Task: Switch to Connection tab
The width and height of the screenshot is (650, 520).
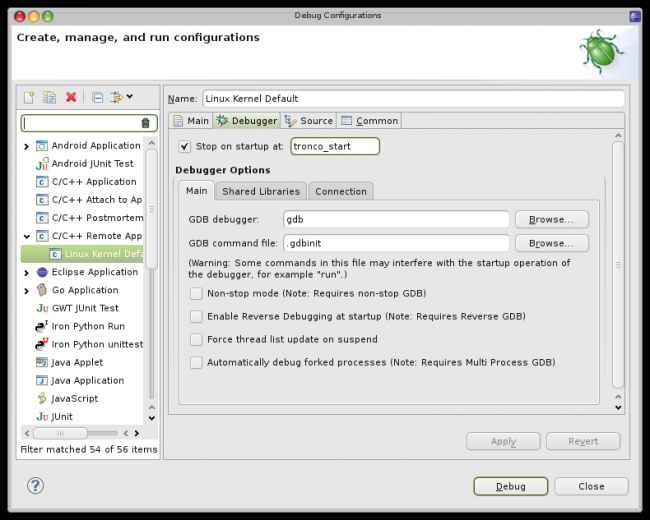Action: pyautogui.click(x=341, y=191)
